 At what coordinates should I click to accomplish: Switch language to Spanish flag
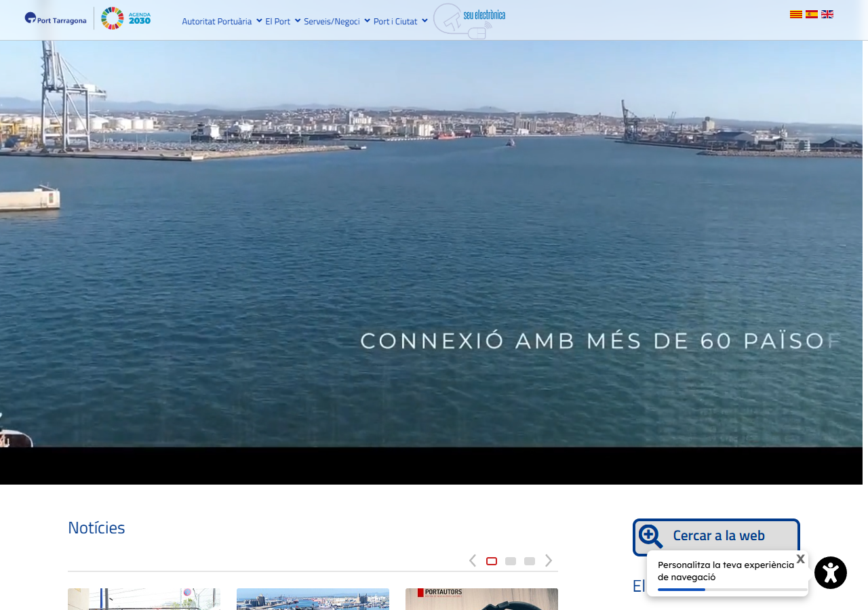[x=812, y=14]
